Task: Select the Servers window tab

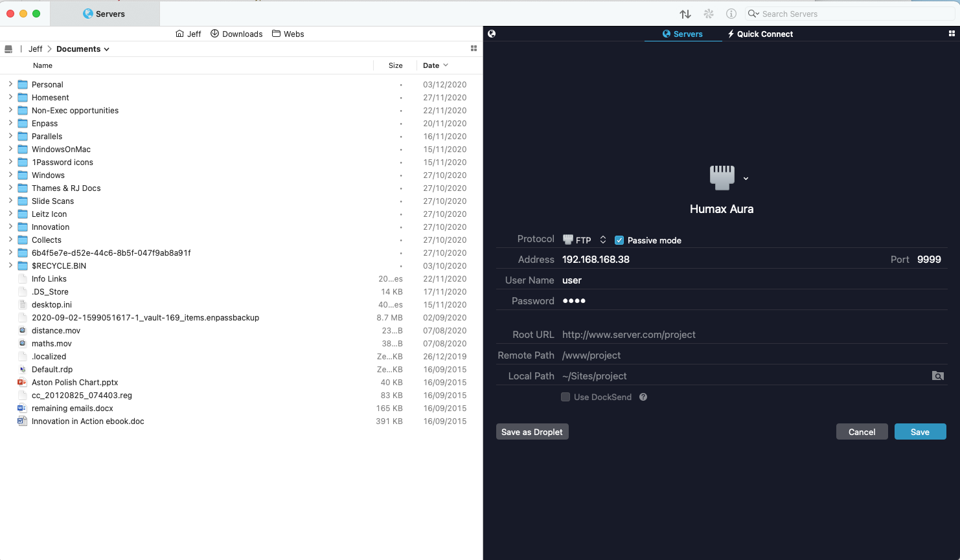Action: [104, 14]
